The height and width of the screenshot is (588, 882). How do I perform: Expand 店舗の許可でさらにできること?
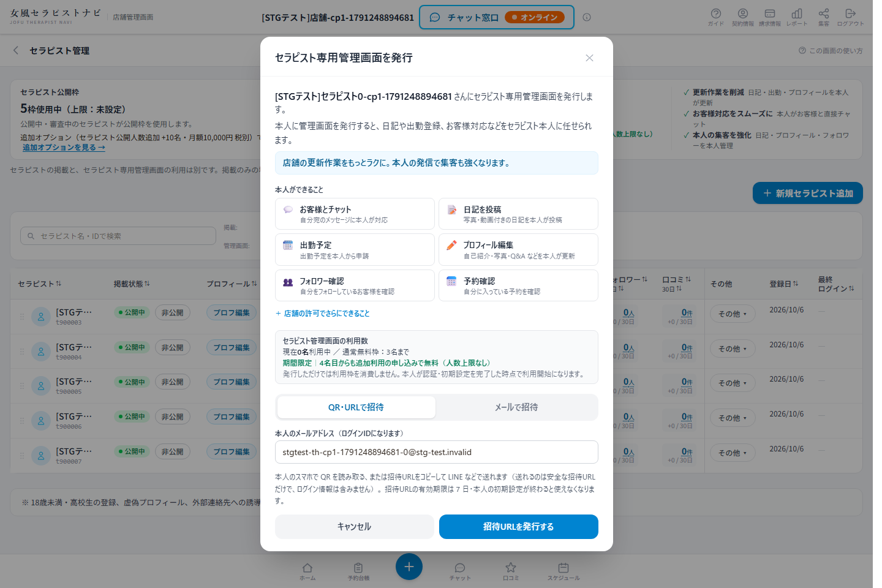(323, 313)
